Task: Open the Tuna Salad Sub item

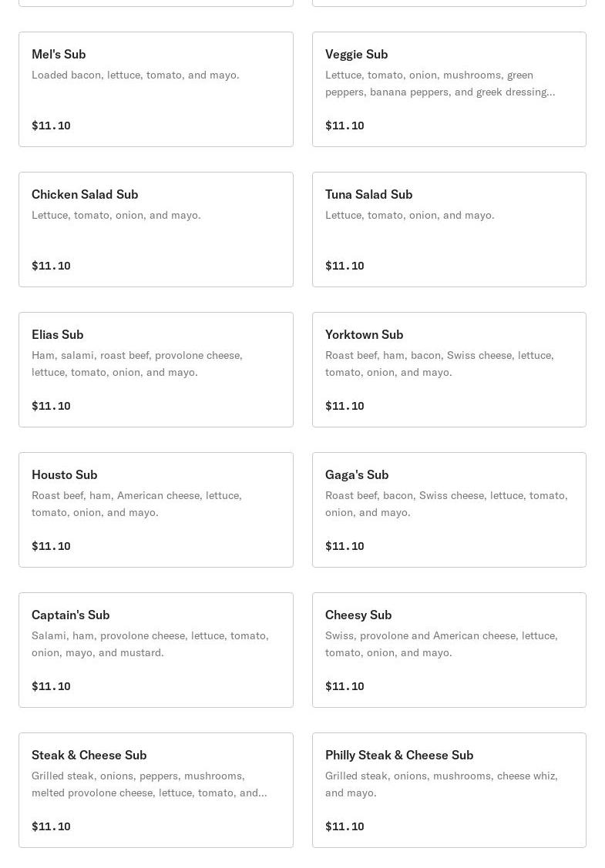Action: pos(449,230)
